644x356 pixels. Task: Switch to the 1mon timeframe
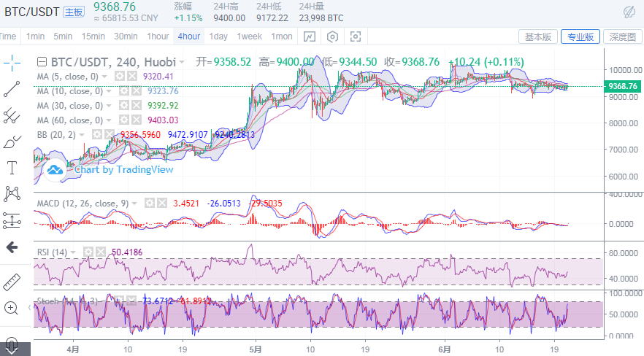(282, 36)
